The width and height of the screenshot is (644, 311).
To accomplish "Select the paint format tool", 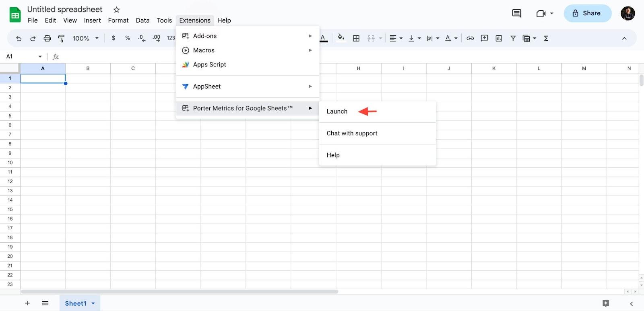I will click(x=61, y=38).
